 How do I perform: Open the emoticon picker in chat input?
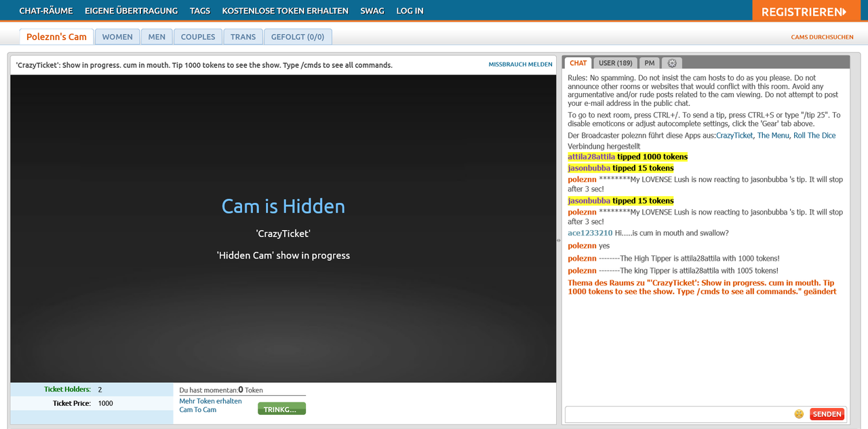coord(799,414)
